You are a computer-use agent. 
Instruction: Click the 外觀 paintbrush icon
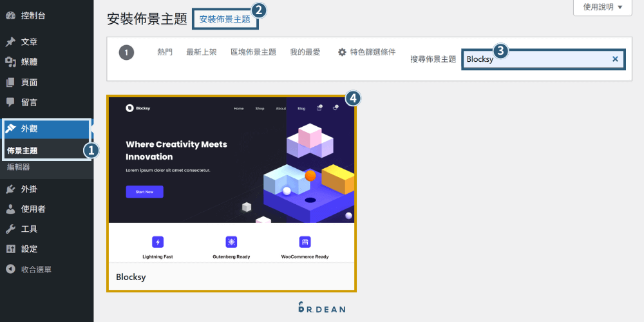[x=11, y=129]
